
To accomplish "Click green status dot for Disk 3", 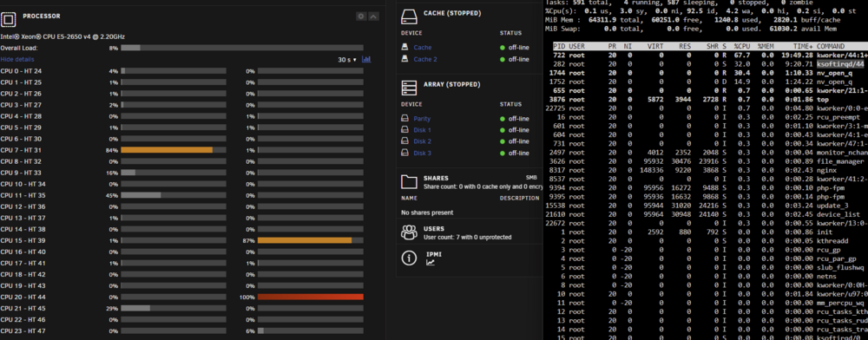I will coord(503,154).
